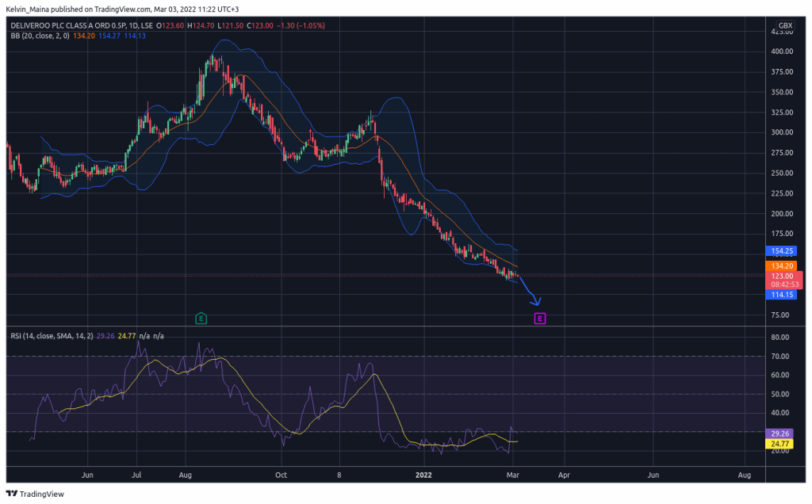Click the 300.00 price axis label
The height and width of the screenshot is (504, 812).
782,132
